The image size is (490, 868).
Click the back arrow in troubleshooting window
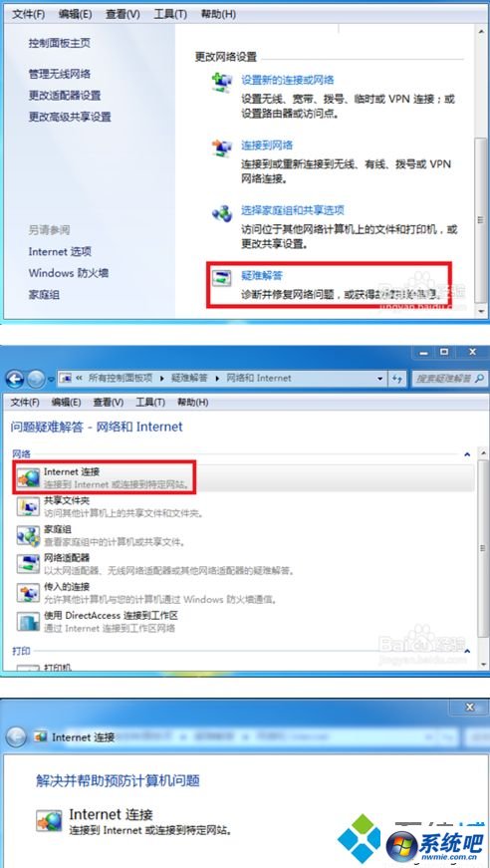coord(16,380)
